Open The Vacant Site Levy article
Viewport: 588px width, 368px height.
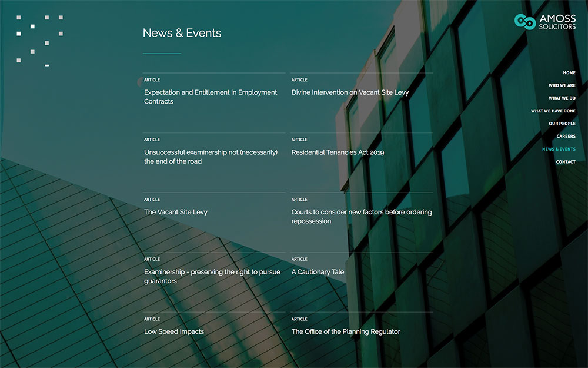coord(176,212)
